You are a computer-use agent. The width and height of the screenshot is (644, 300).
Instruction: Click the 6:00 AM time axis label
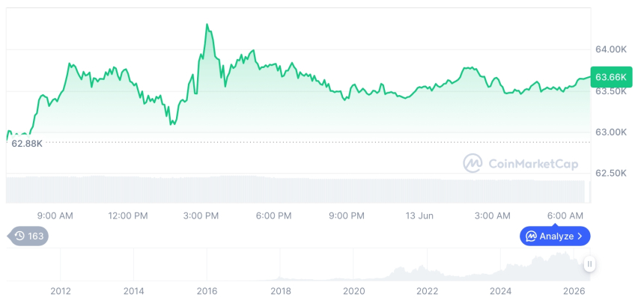(x=565, y=215)
